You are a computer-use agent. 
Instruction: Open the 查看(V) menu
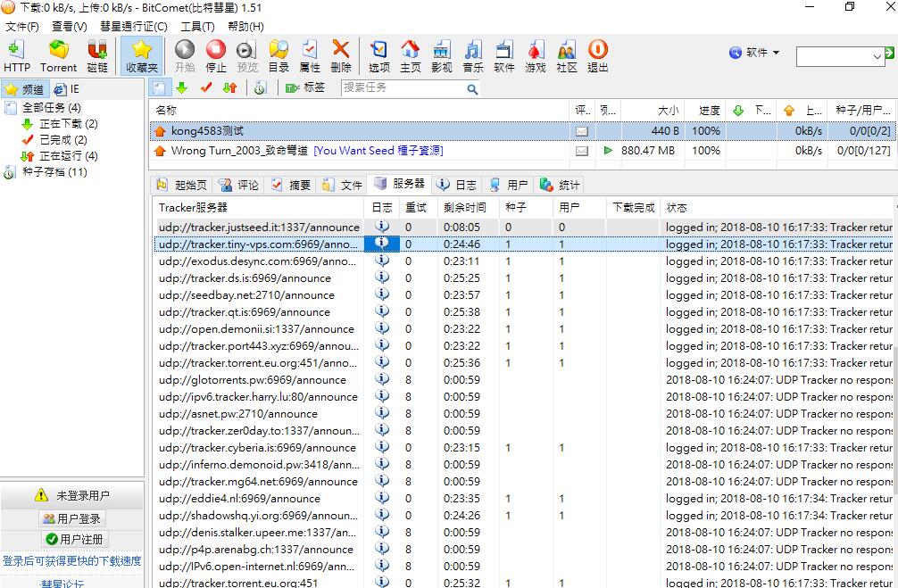[x=70, y=27]
